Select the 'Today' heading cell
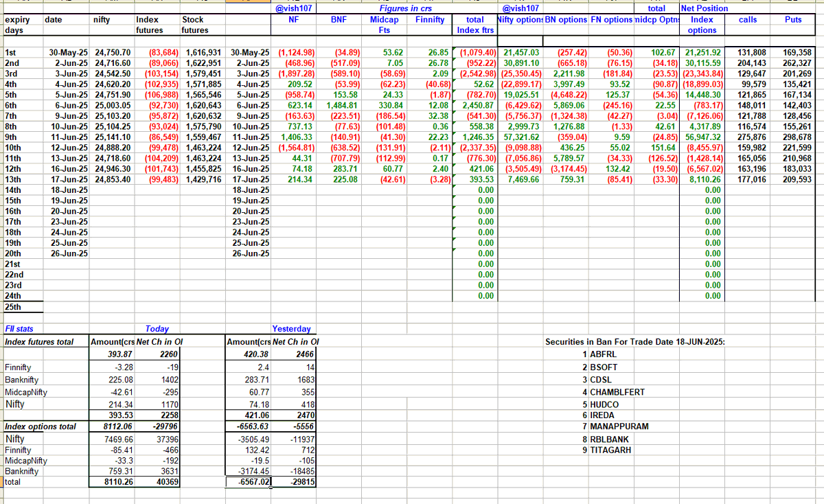This screenshot has height=504, width=824. [x=157, y=329]
